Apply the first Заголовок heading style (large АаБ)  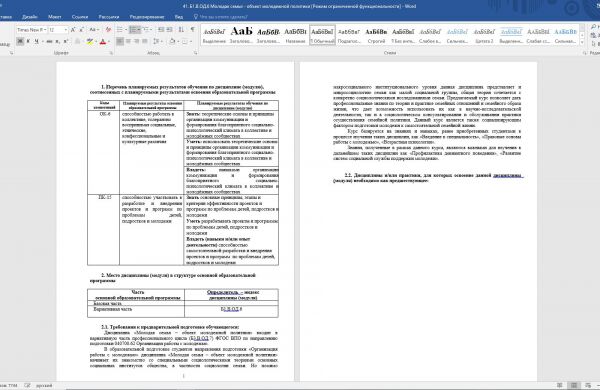point(241,35)
